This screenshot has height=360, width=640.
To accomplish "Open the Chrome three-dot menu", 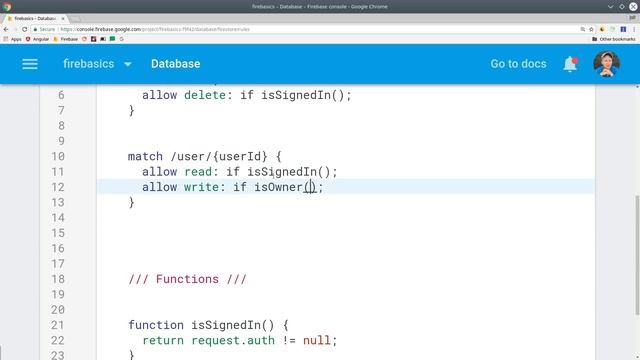I will (x=634, y=29).
